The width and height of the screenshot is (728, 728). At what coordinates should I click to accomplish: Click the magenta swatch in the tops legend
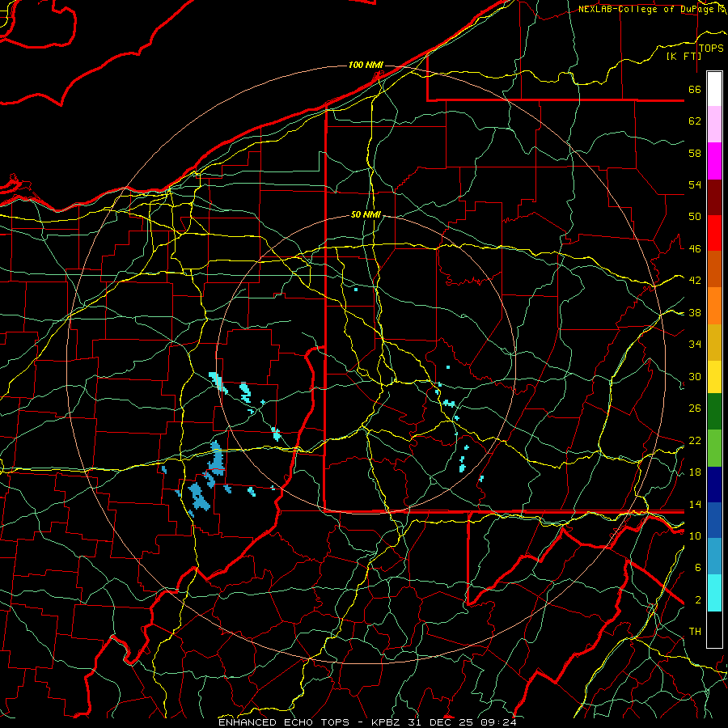point(714,161)
